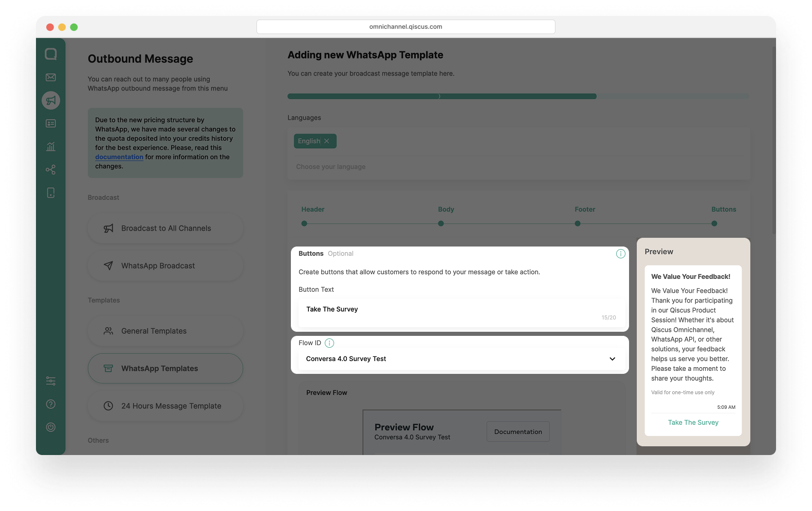Click the browser address bar
Image resolution: width=812 pixels, height=511 pixels.
pyautogui.click(x=406, y=27)
